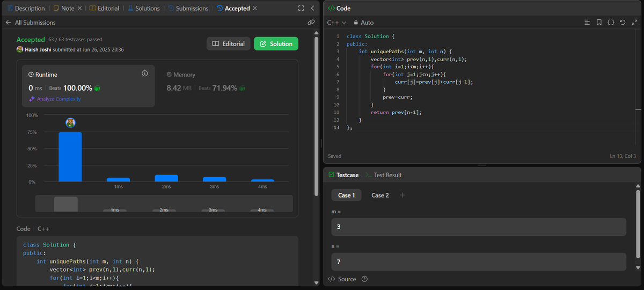
Task: Click the Accepted status heading
Action: click(x=31, y=40)
